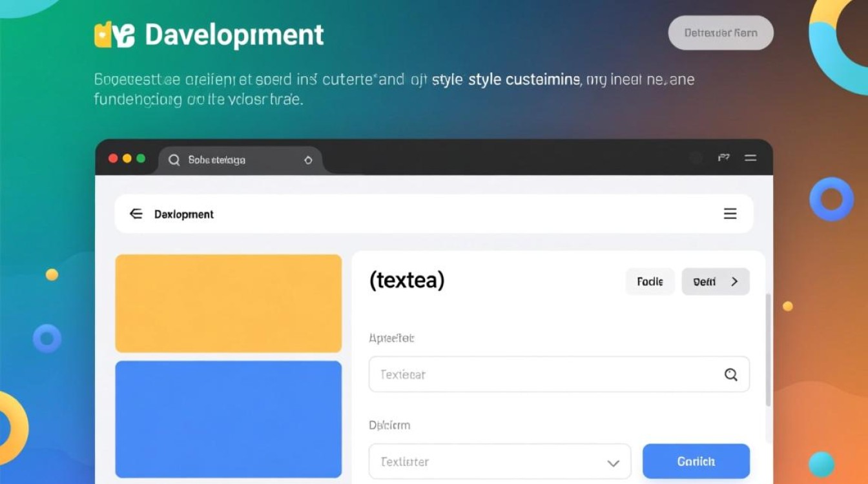Toggle the yellow traffic light button

click(x=127, y=157)
